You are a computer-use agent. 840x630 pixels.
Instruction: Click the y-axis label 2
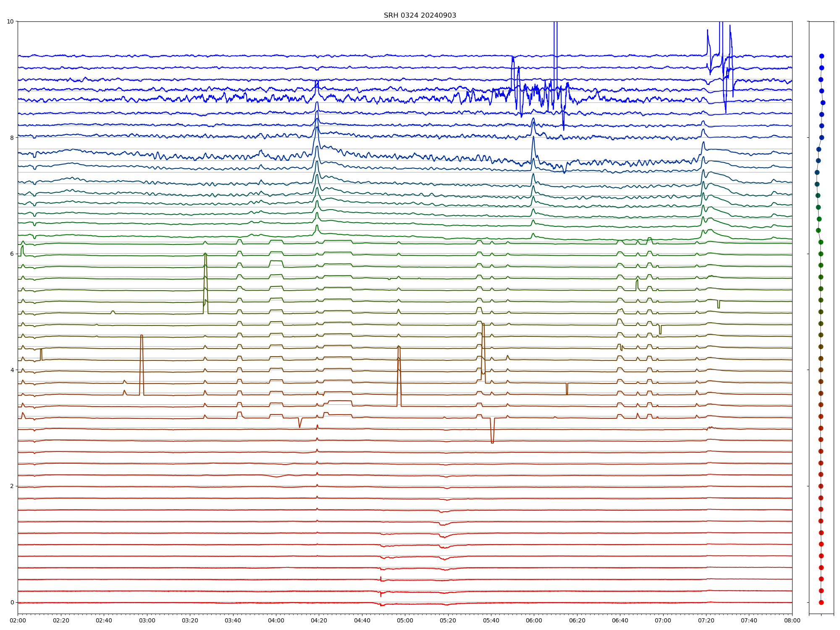tap(12, 486)
